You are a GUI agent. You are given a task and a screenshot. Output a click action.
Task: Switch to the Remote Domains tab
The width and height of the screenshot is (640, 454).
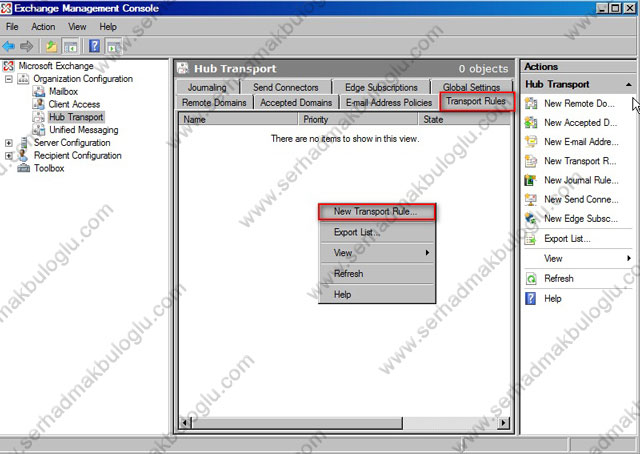point(214,102)
